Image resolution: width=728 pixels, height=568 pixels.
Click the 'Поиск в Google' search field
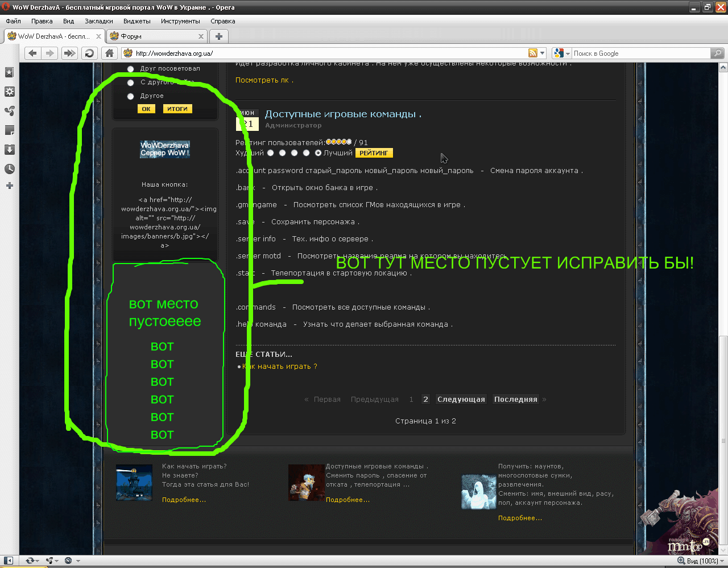pyautogui.click(x=641, y=53)
